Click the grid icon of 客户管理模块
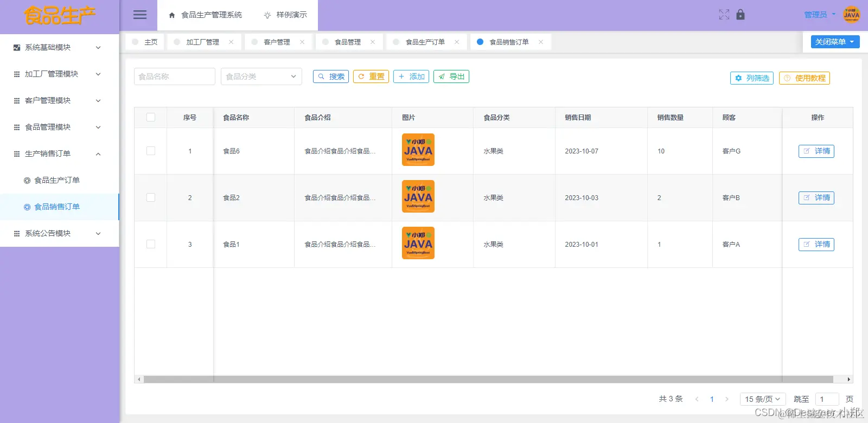The width and height of the screenshot is (868, 423). click(17, 101)
